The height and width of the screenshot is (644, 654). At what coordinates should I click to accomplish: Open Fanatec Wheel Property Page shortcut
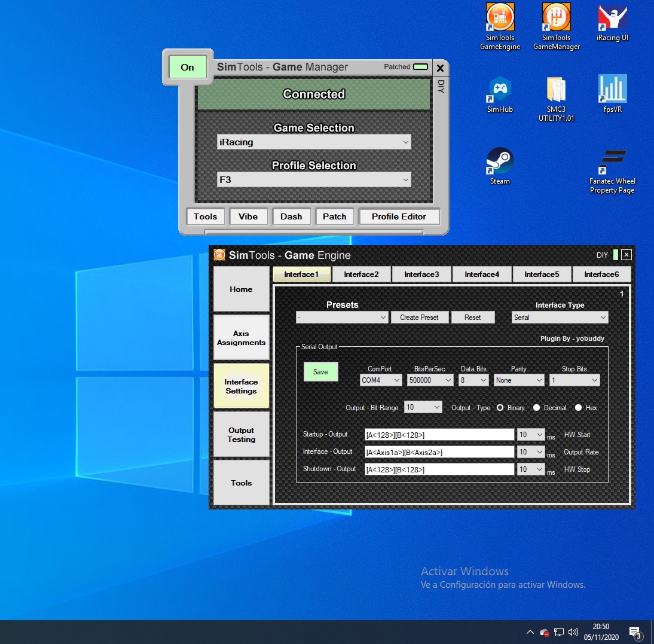point(612,171)
